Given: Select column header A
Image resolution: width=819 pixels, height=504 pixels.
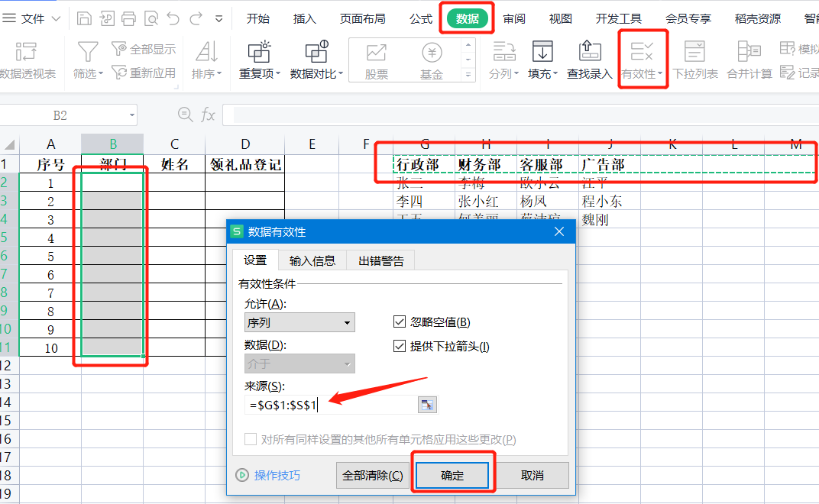Looking at the screenshot, I should pyautogui.click(x=50, y=144).
